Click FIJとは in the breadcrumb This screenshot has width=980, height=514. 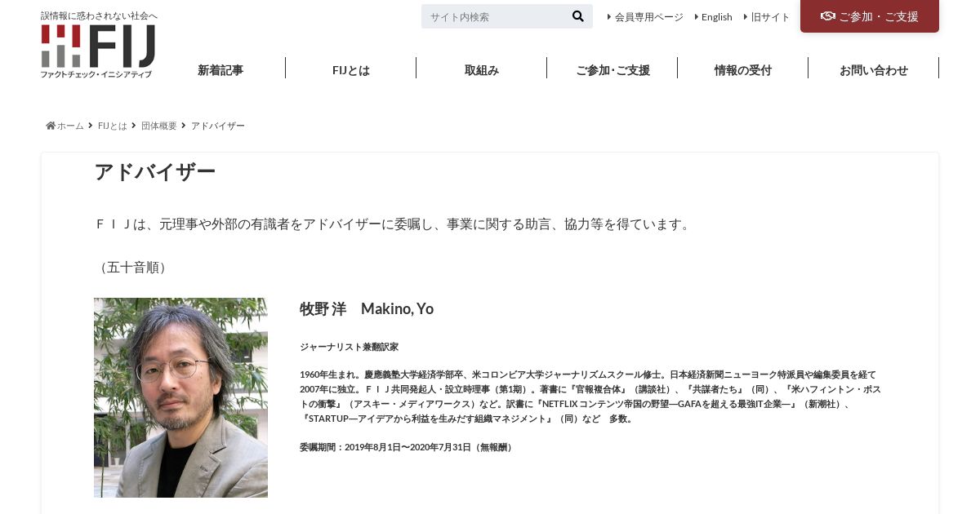[x=113, y=126]
